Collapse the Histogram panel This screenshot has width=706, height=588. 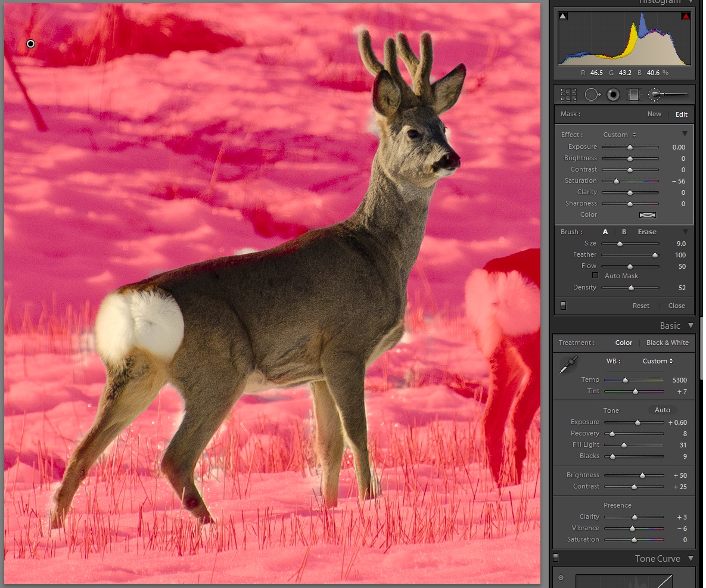691,2
